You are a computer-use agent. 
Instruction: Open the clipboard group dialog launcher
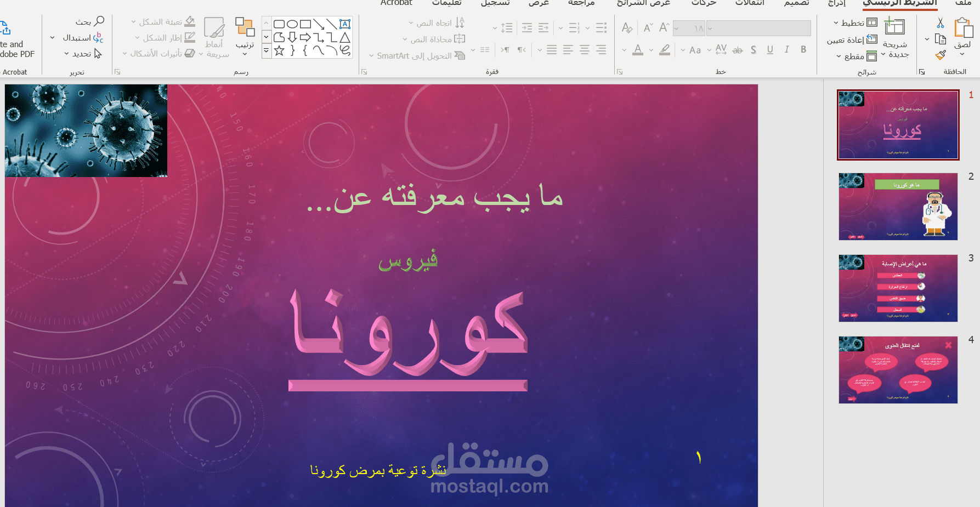(922, 72)
